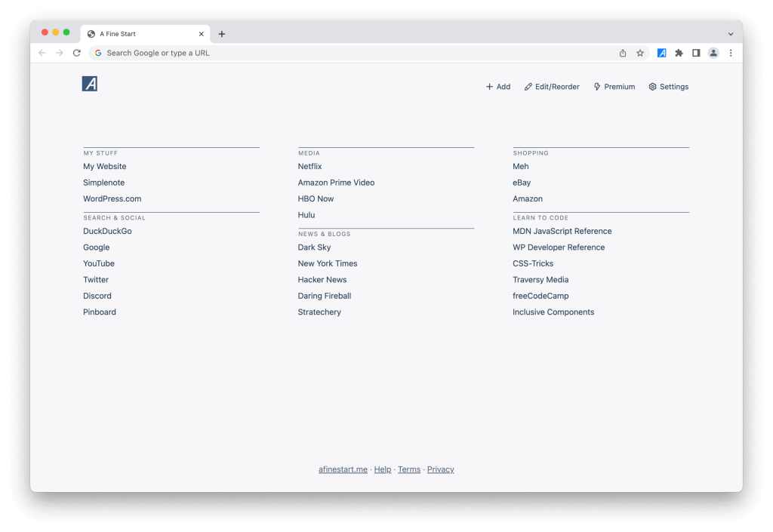Open the Discord link
The width and height of the screenshot is (773, 532).
97,296
